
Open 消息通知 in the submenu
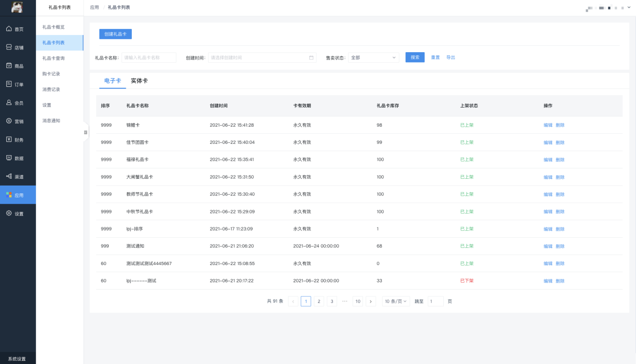click(x=60, y=121)
